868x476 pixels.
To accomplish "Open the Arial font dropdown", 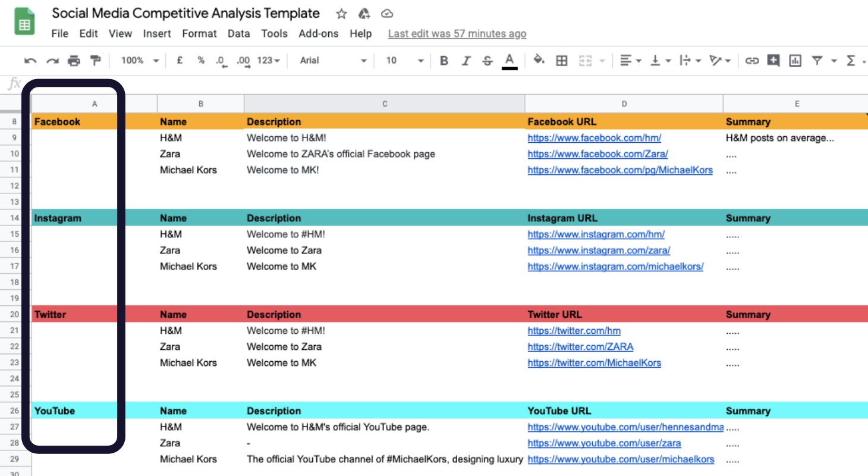I will tap(333, 61).
